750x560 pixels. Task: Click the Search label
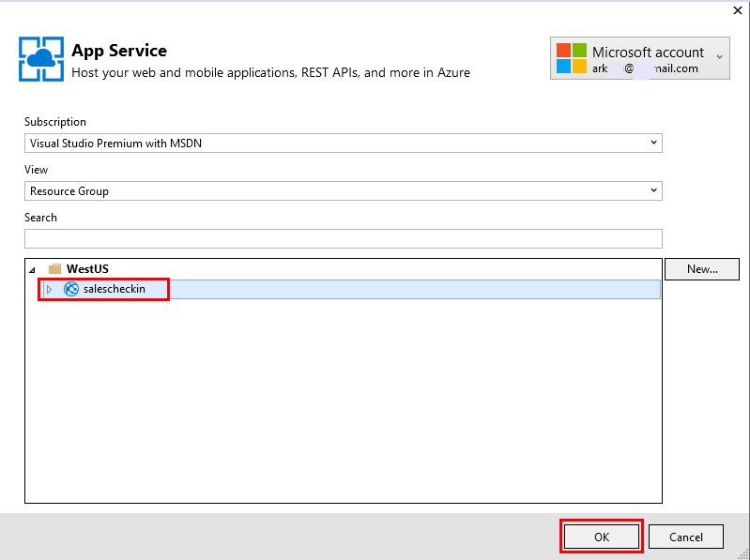tap(40, 218)
